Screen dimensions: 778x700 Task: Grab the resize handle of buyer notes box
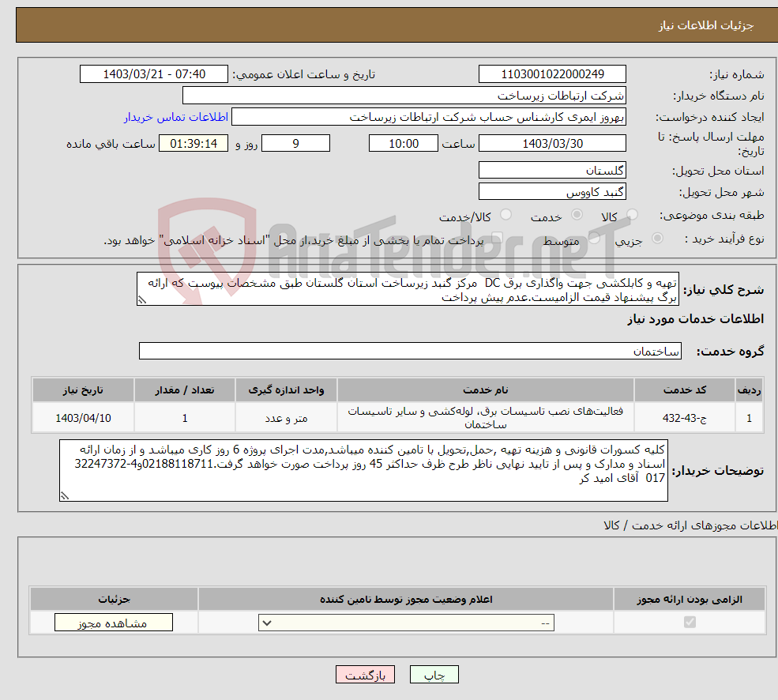[x=65, y=496]
